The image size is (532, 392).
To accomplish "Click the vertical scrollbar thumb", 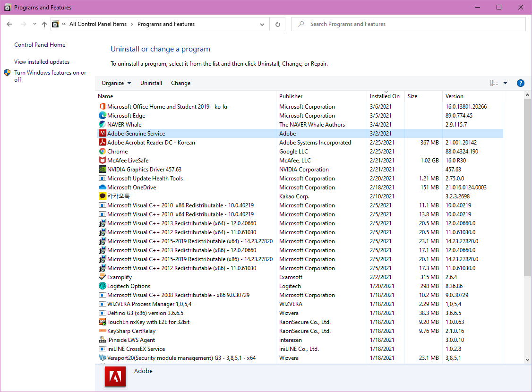I will click(527, 187).
